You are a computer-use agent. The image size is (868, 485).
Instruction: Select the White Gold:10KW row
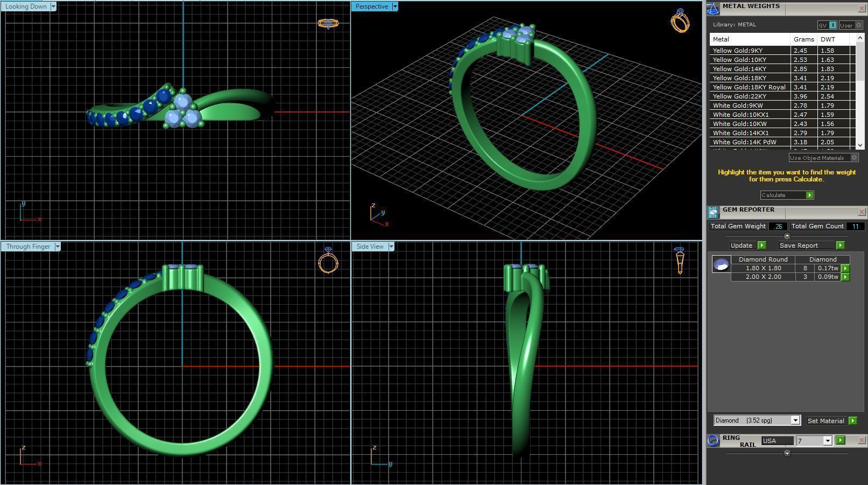[782, 124]
